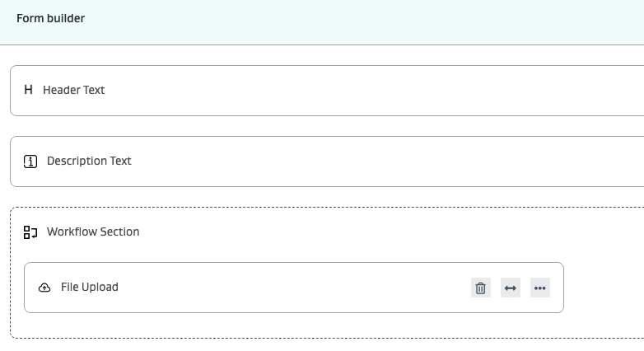Open File Upload more options menu

click(540, 288)
